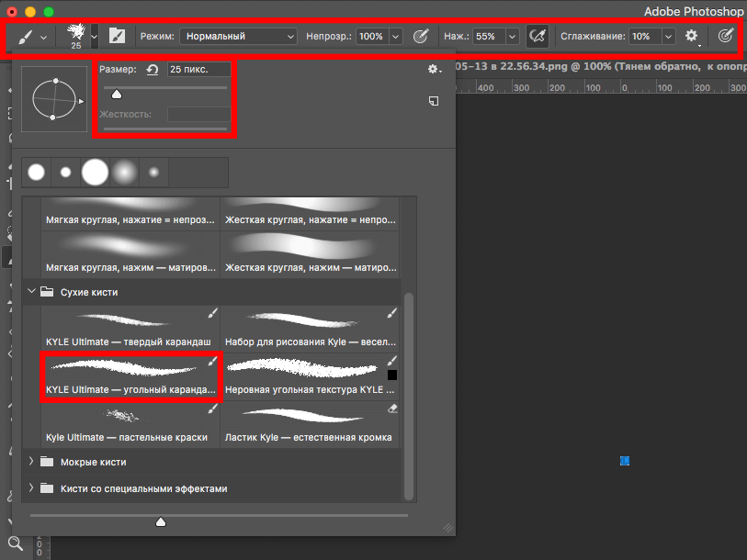
Task: Select Ластик Kyle — естественная кромка eraser
Action: (x=310, y=424)
